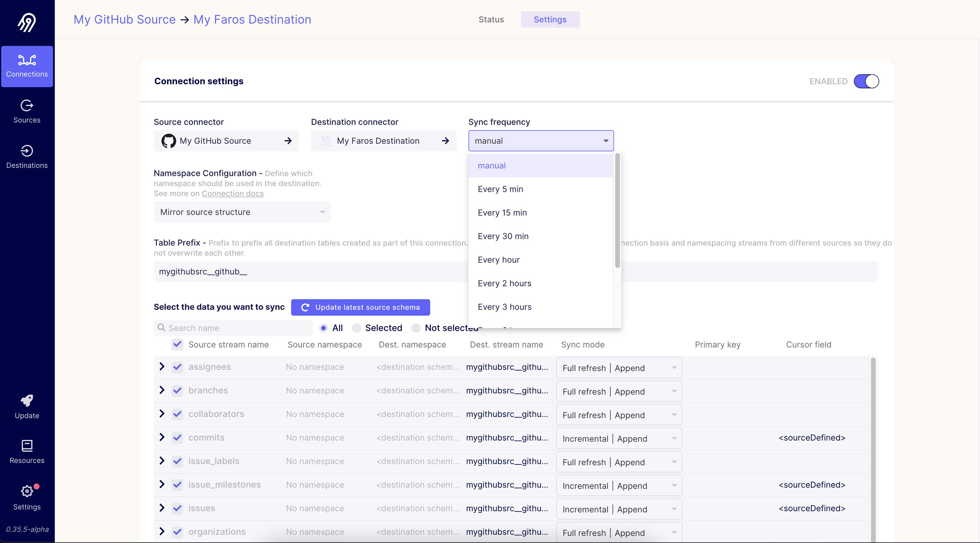The width and height of the screenshot is (980, 543).
Task: Open Destinations from sidebar
Action: [27, 157]
